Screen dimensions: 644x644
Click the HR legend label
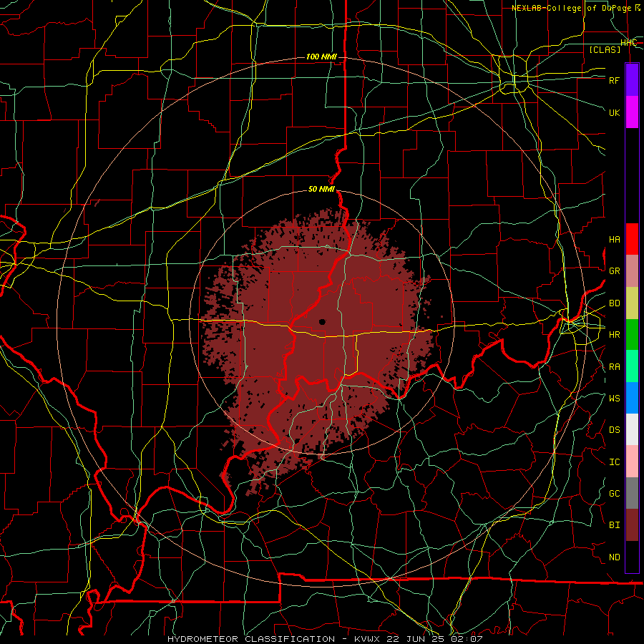click(614, 335)
